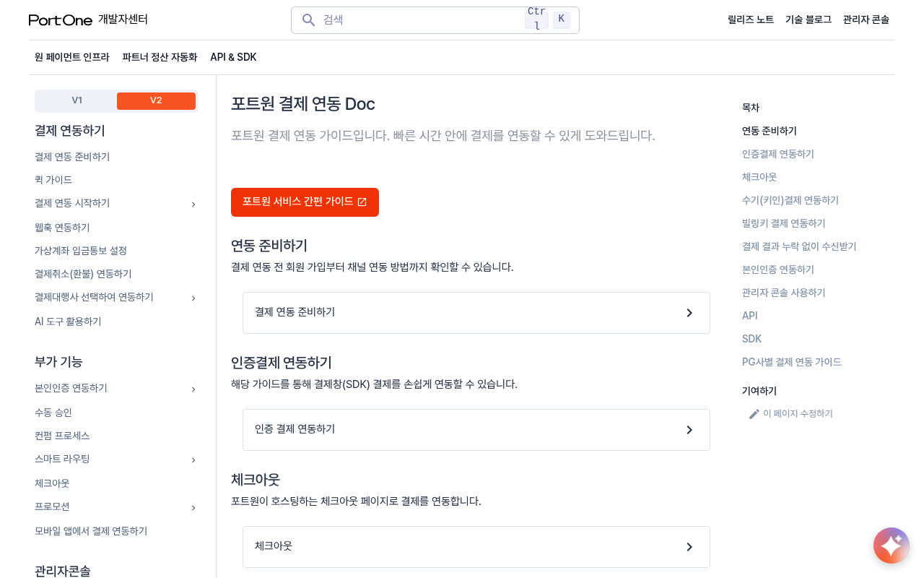
Task: Open the 체크아웃 card in main content
Action: pyautogui.click(x=476, y=547)
